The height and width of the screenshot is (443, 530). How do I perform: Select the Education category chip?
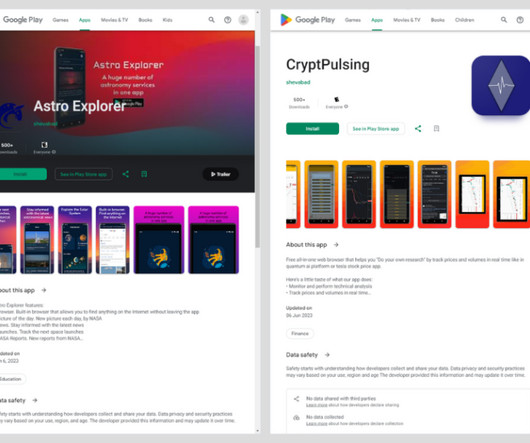tap(12, 379)
